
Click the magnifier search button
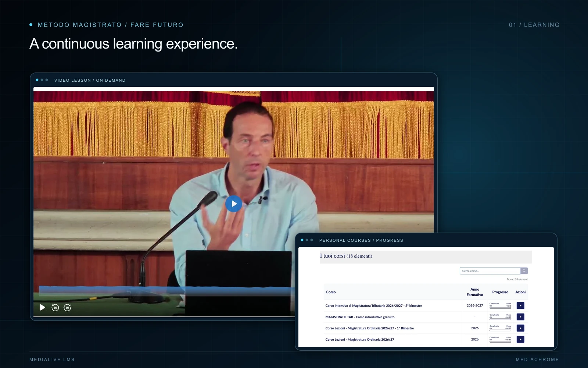[x=524, y=271]
